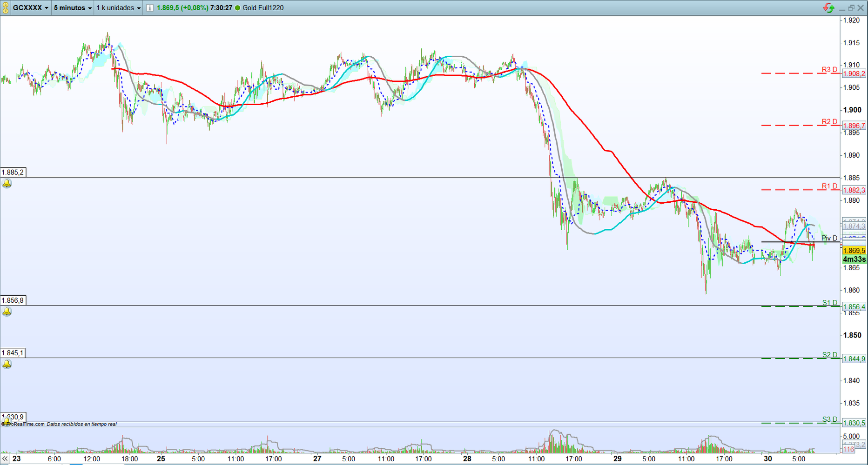The height and width of the screenshot is (465, 868).
Task: Click the 1.856,4 price tag on axis
Action: coord(854,307)
